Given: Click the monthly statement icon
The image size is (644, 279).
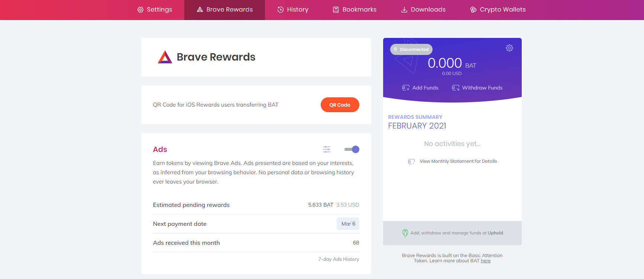Looking at the screenshot, I should pyautogui.click(x=411, y=161).
